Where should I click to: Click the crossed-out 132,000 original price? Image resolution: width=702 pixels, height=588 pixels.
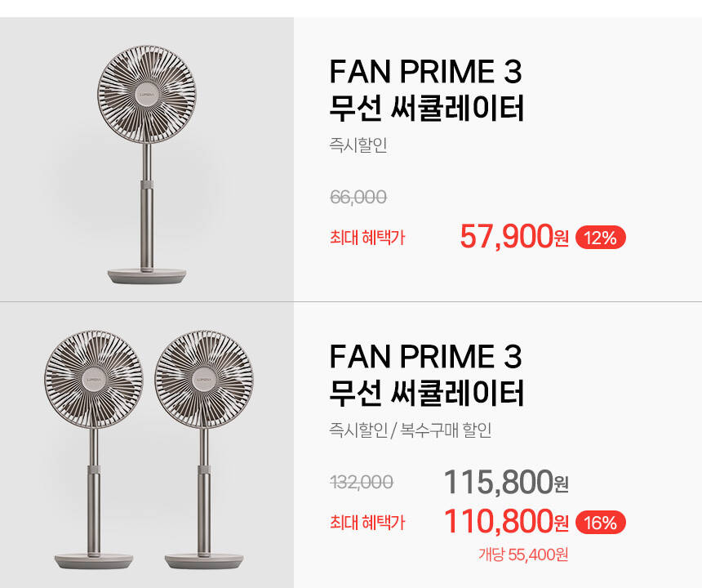pyautogui.click(x=362, y=483)
